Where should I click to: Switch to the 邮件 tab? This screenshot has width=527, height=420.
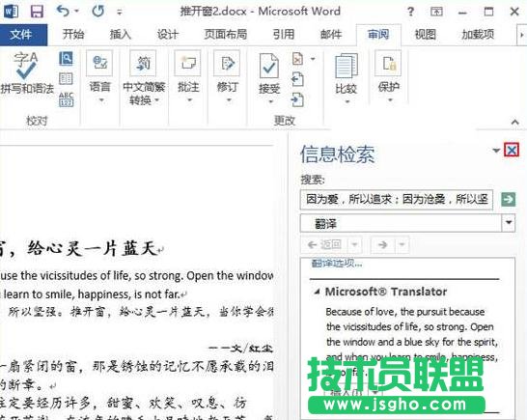(331, 35)
